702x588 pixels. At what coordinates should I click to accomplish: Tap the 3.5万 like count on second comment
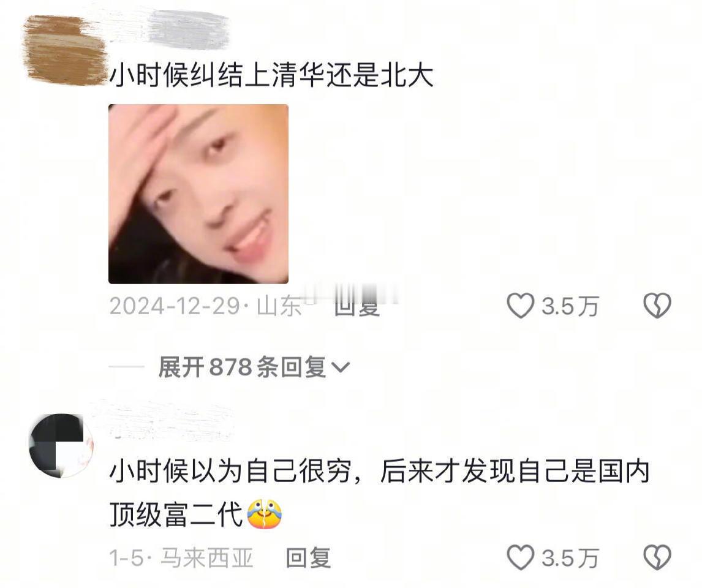[x=570, y=558]
